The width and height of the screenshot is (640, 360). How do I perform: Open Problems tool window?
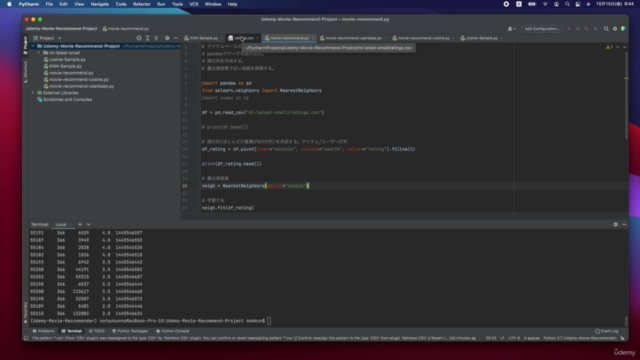[43, 331]
